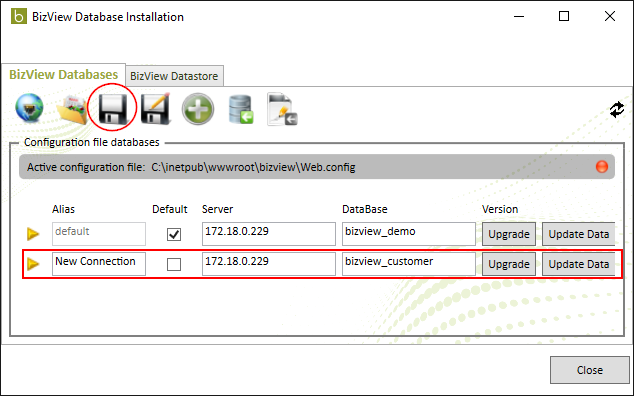Close the dialog with Close button
The height and width of the screenshot is (396, 634).
(590, 370)
